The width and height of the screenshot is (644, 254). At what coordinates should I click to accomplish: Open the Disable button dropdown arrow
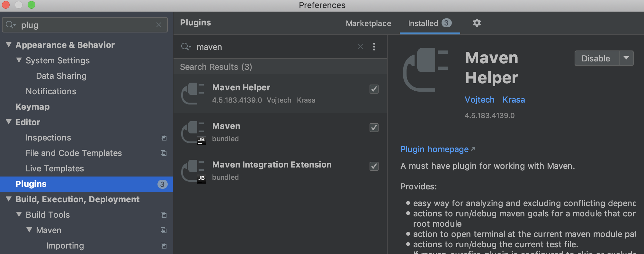click(626, 58)
